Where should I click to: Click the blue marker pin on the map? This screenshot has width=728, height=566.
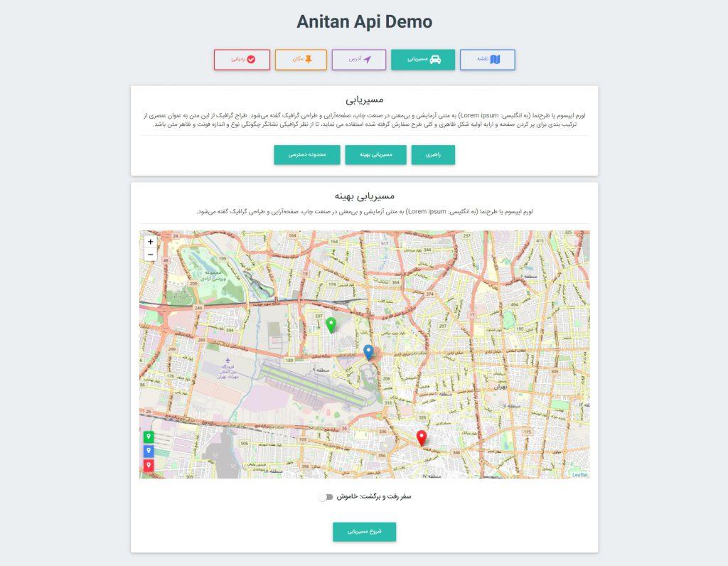point(368,351)
